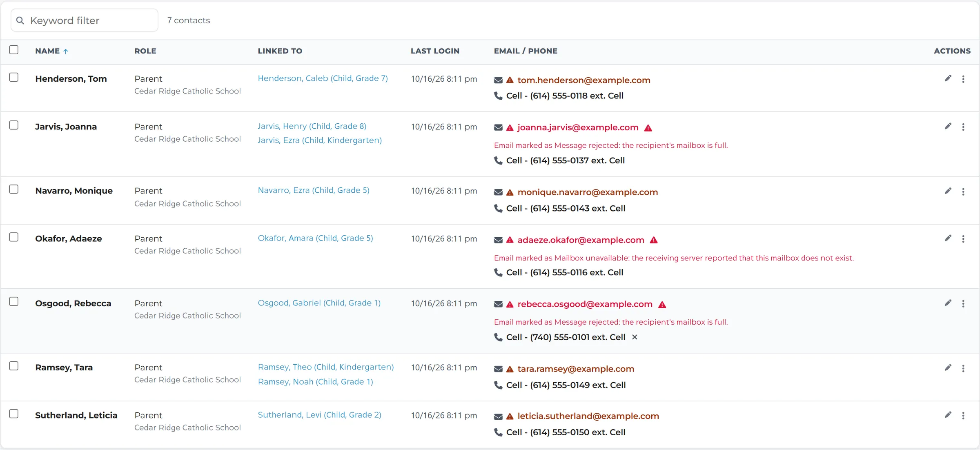This screenshot has width=980, height=450.
Task: Click envelope icon beside tom.henderson@example.com
Action: coord(498,80)
